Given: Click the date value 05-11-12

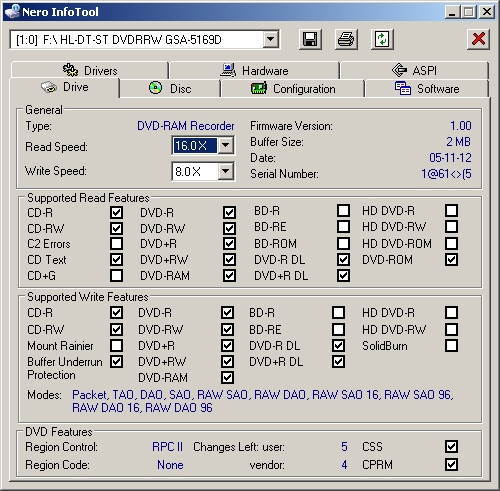Looking at the screenshot, I should [x=450, y=157].
